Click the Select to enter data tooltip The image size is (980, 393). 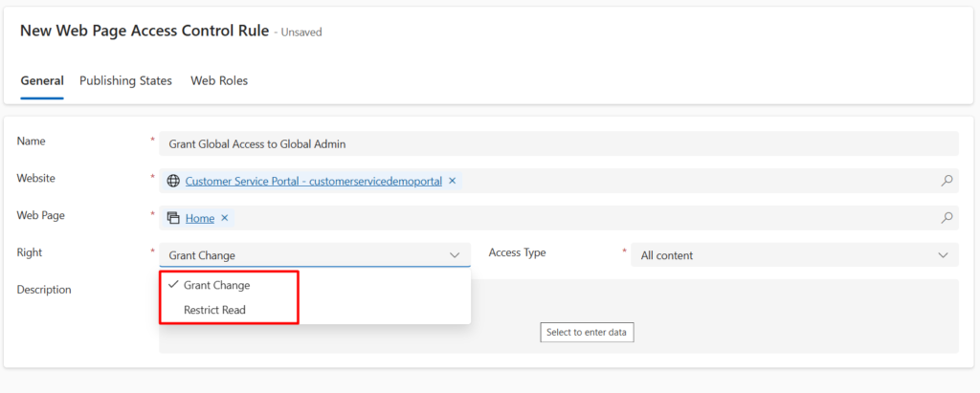tap(587, 333)
